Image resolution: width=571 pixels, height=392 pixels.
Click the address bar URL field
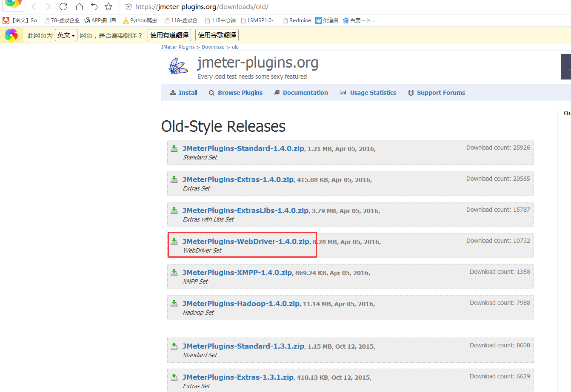202,7
